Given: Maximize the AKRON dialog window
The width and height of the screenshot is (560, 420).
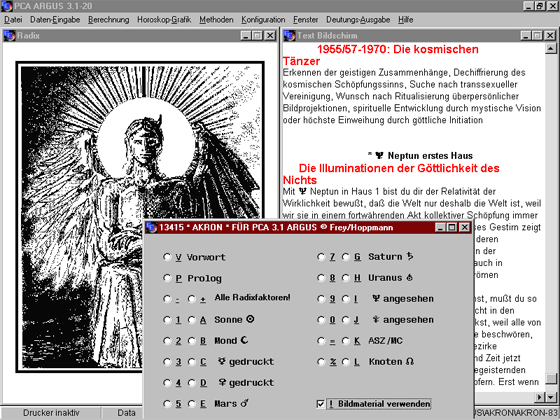Looking at the screenshot, I should 452,228.
